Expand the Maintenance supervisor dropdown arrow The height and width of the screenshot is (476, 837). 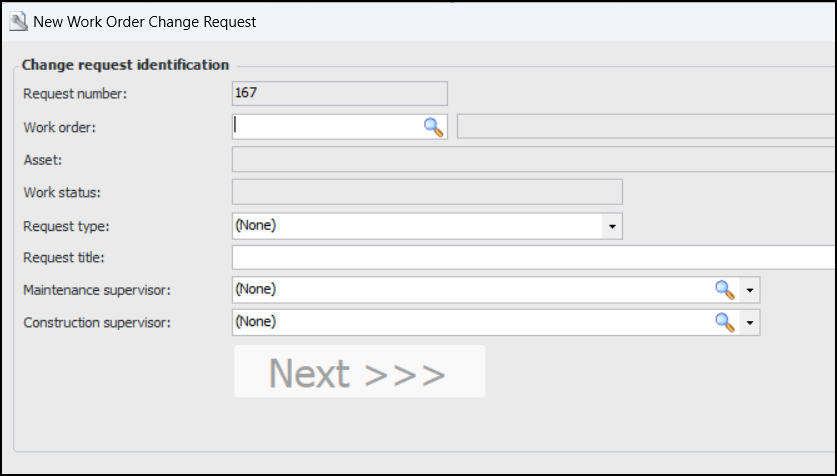(x=750, y=290)
